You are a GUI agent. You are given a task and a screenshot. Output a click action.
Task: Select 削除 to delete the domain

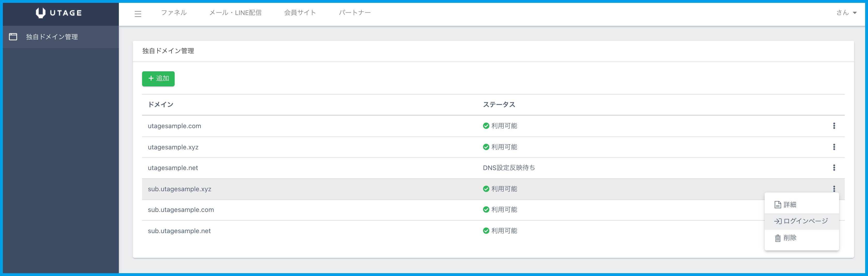click(789, 238)
